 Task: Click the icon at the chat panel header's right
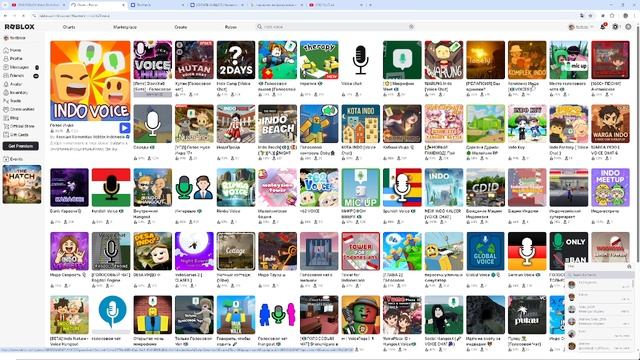click(x=629, y=267)
